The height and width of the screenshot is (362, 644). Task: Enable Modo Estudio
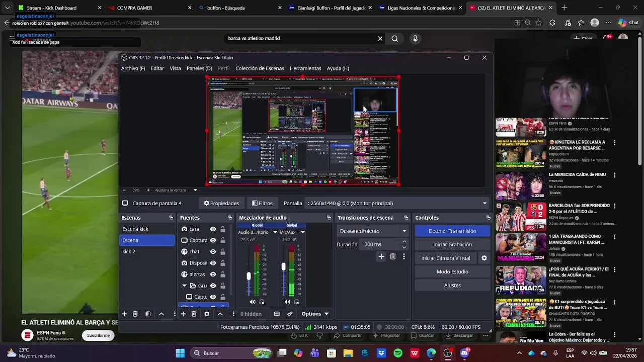point(452,271)
